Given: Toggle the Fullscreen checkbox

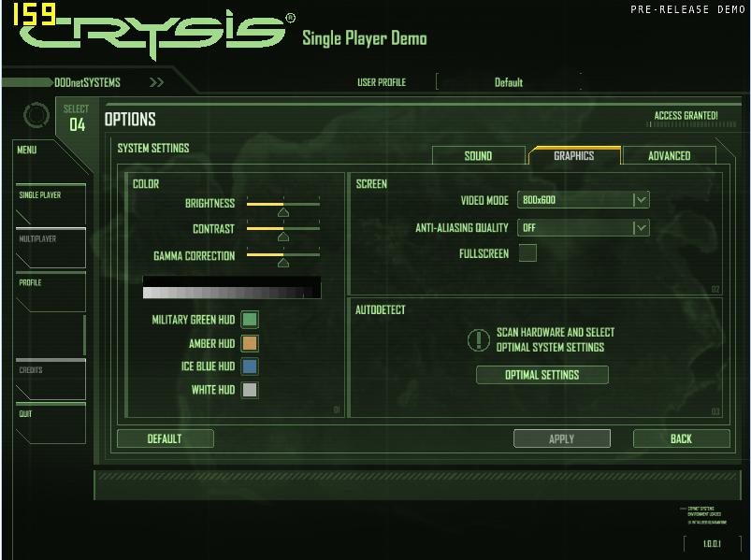Looking at the screenshot, I should click(x=527, y=253).
